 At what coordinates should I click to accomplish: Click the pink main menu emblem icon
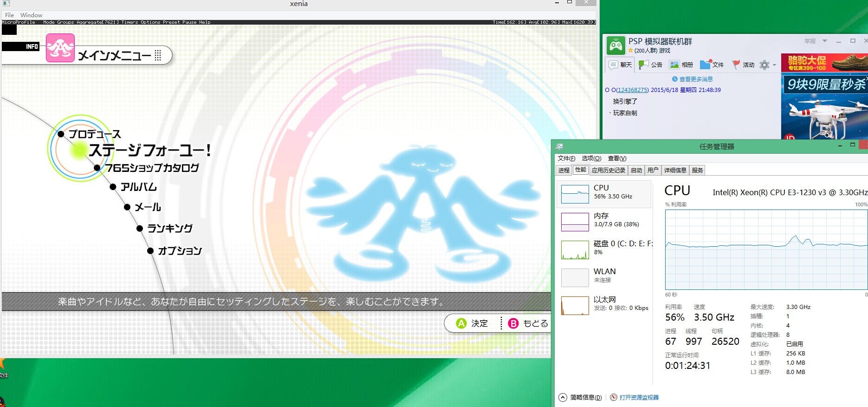(x=60, y=48)
